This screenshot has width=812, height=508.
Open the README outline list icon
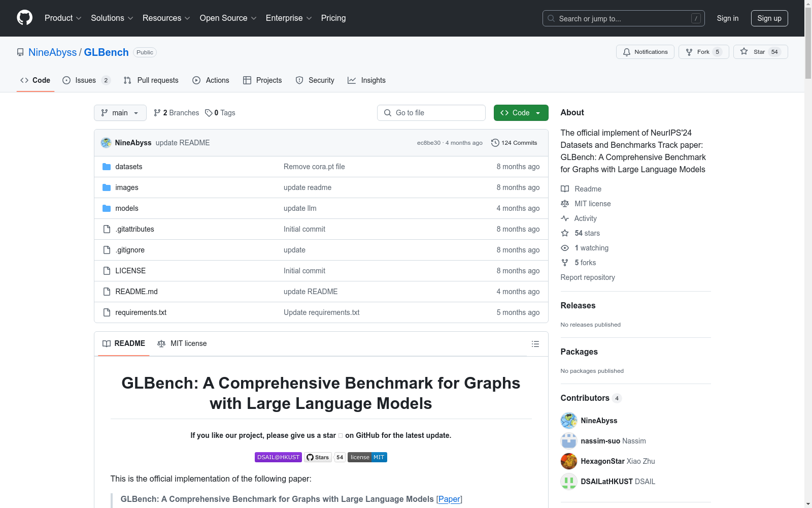(x=535, y=344)
